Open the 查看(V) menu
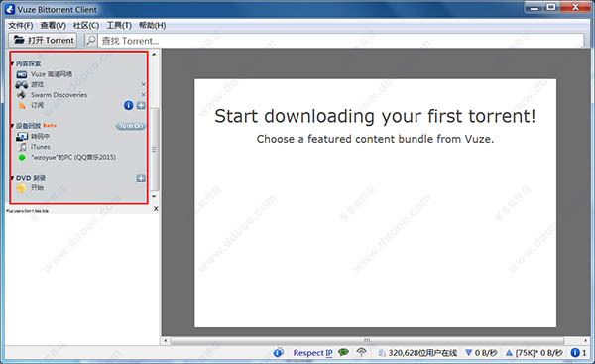The image size is (595, 364). pyautogui.click(x=54, y=26)
